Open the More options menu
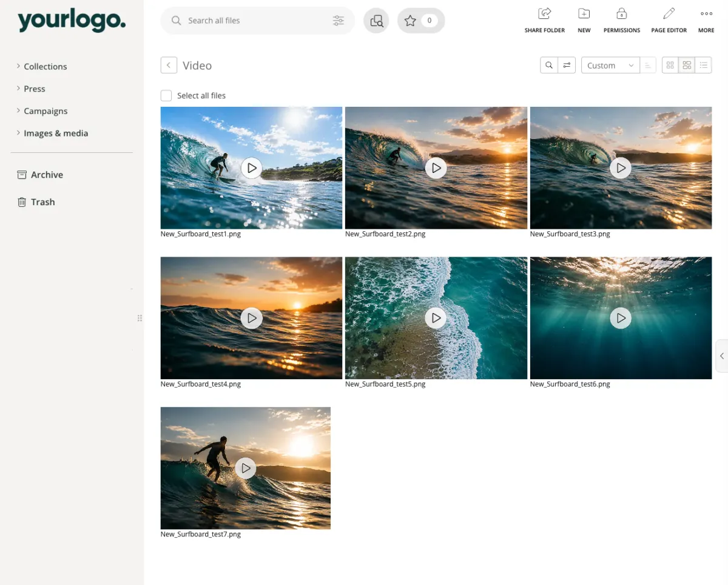Image resolution: width=728 pixels, height=585 pixels. [x=706, y=20]
